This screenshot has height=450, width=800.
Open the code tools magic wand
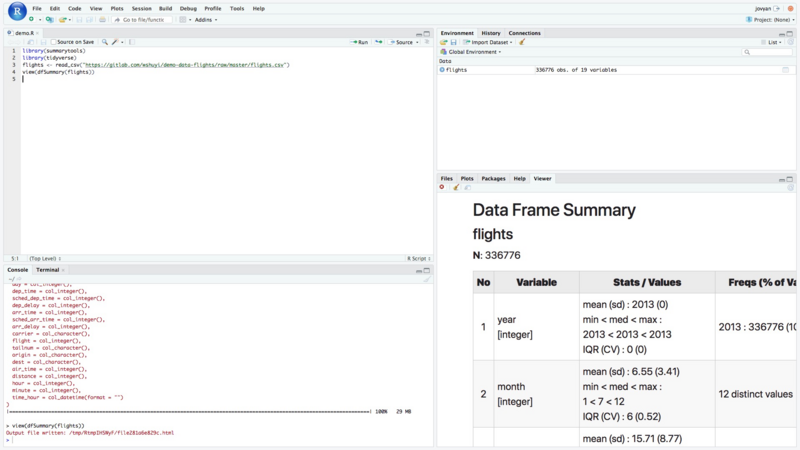click(x=116, y=42)
